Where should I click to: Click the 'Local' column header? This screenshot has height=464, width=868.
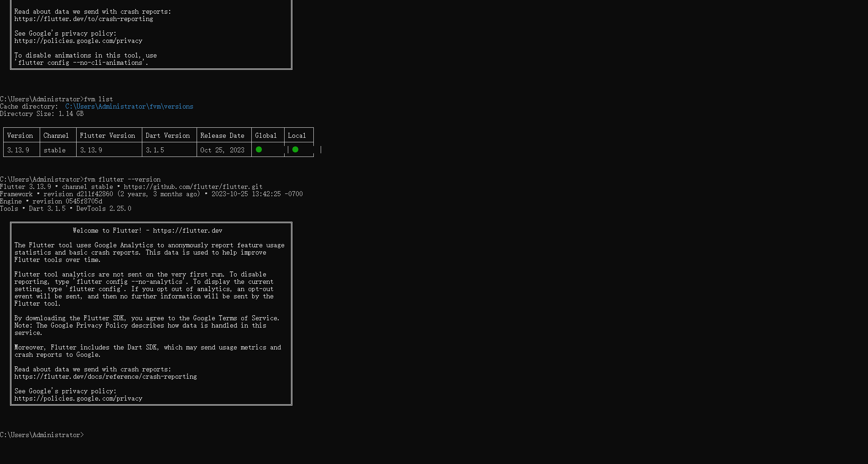[297, 136]
